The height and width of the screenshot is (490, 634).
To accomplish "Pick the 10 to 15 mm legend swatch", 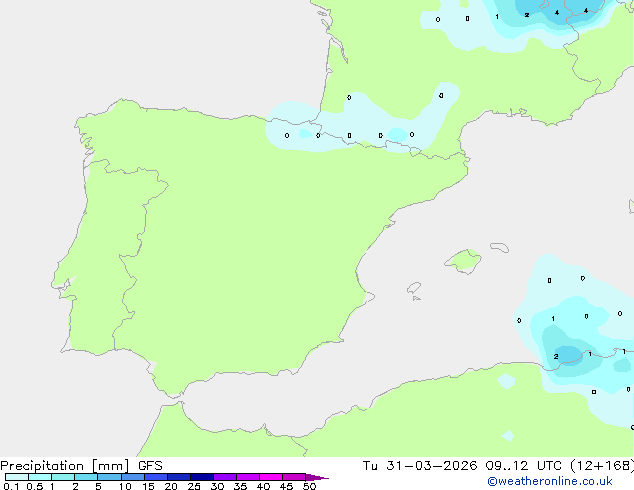I will pos(133,477).
